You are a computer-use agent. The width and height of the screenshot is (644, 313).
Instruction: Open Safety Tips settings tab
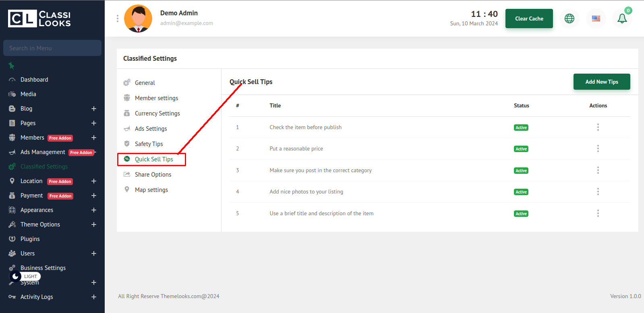(x=149, y=144)
